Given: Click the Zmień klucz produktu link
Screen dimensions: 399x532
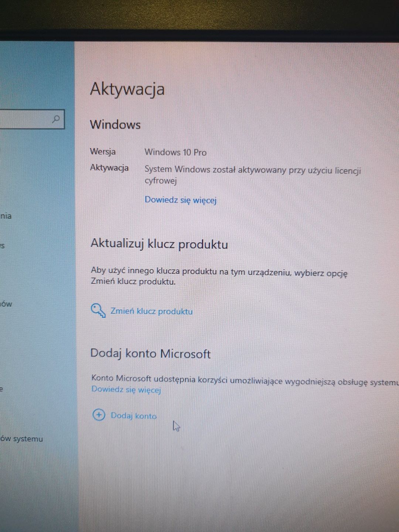Looking at the screenshot, I should 151,311.
